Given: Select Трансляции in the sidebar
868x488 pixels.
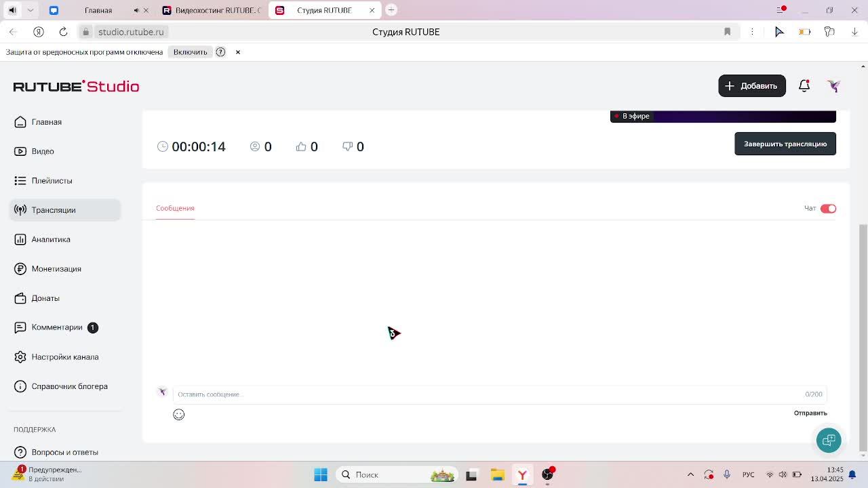Looking at the screenshot, I should (x=65, y=210).
